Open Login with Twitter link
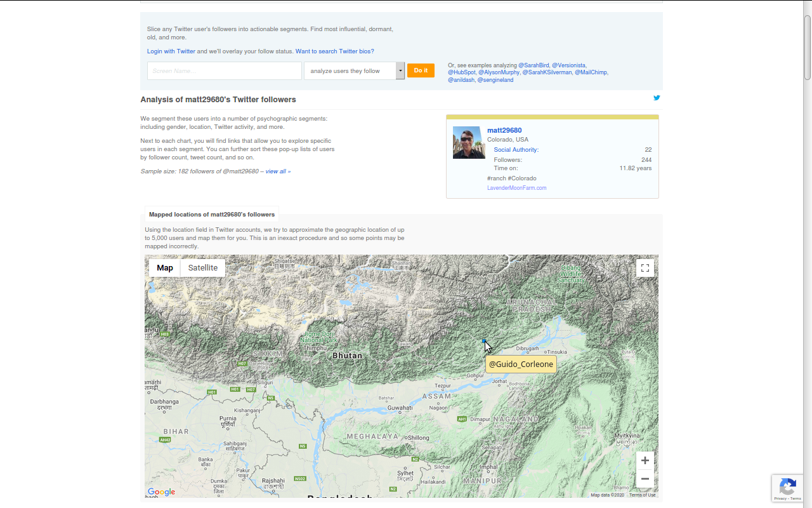The height and width of the screenshot is (508, 812). tap(171, 51)
